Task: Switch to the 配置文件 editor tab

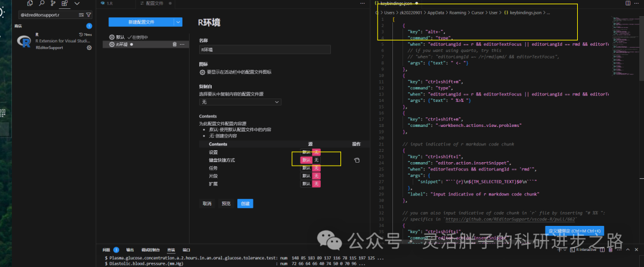Action: tap(155, 4)
